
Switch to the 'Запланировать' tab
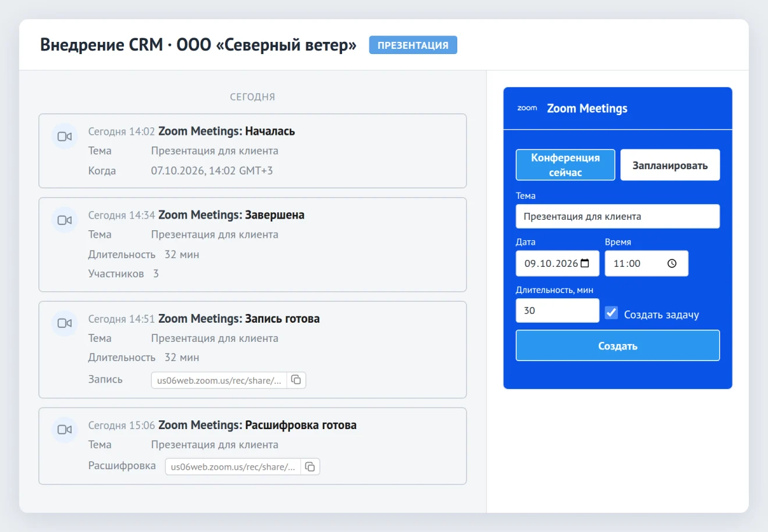(x=670, y=165)
